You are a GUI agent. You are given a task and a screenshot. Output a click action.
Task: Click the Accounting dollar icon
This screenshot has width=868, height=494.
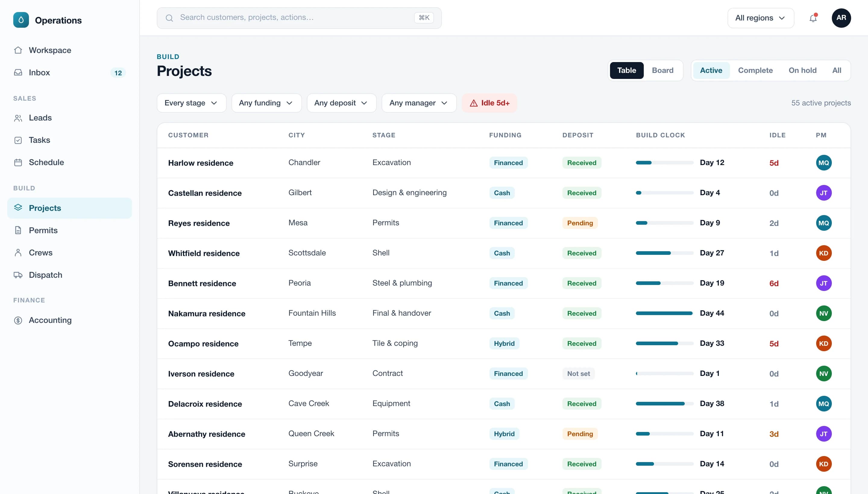pos(18,320)
